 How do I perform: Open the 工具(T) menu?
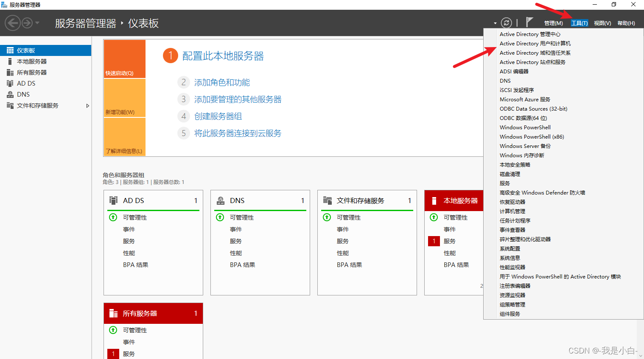pos(580,23)
